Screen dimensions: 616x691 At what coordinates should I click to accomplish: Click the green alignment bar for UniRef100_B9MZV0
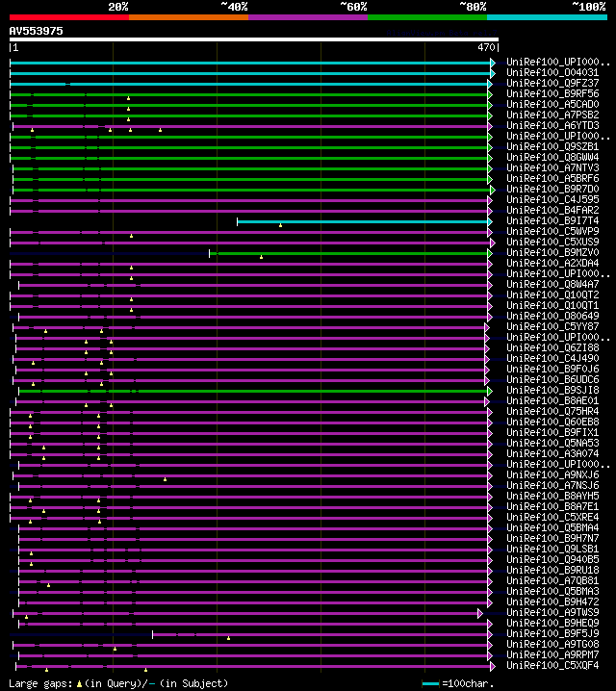[348, 253]
